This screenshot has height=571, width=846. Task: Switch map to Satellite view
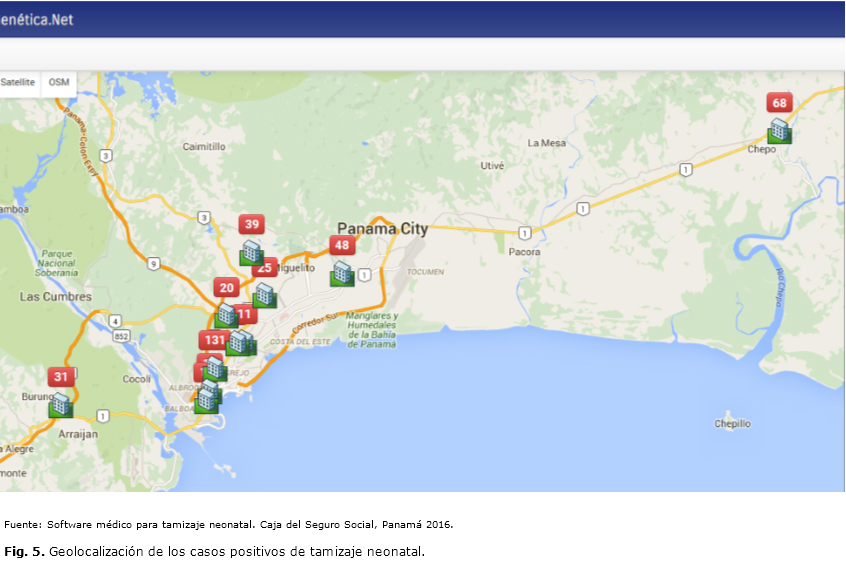18,83
